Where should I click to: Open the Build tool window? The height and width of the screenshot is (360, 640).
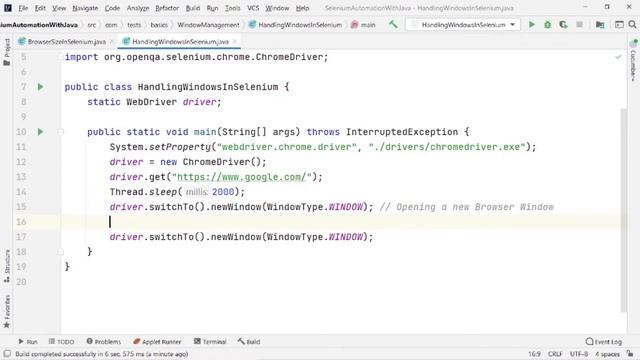(x=249, y=342)
